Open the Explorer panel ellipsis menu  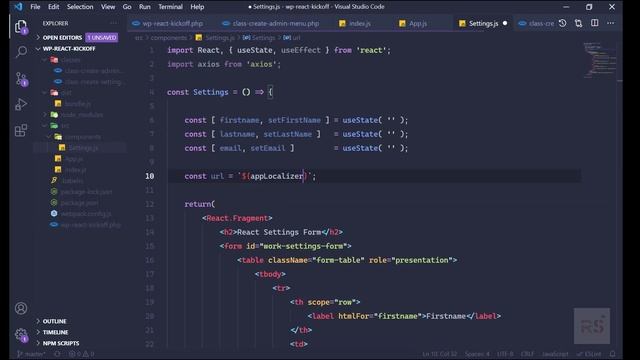[113, 23]
